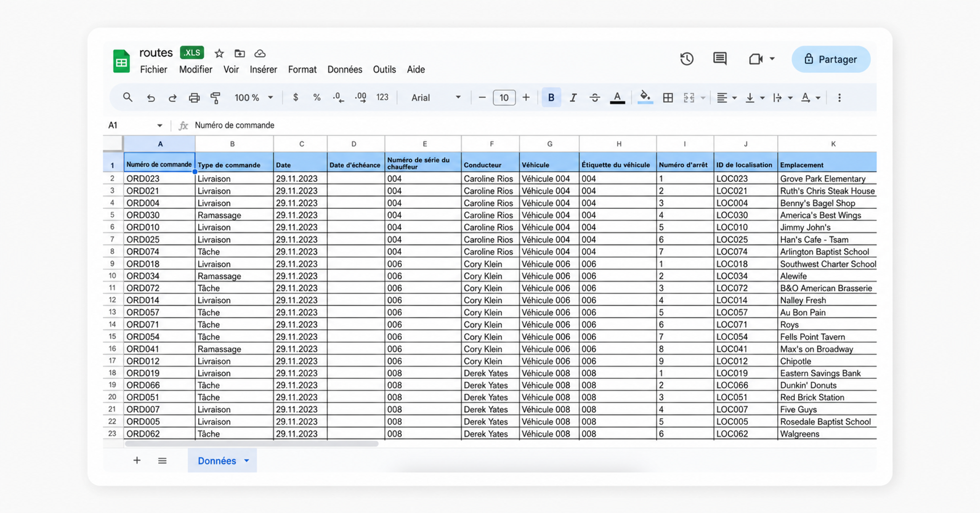Increase decimal places
980x513 pixels.
[x=360, y=97]
